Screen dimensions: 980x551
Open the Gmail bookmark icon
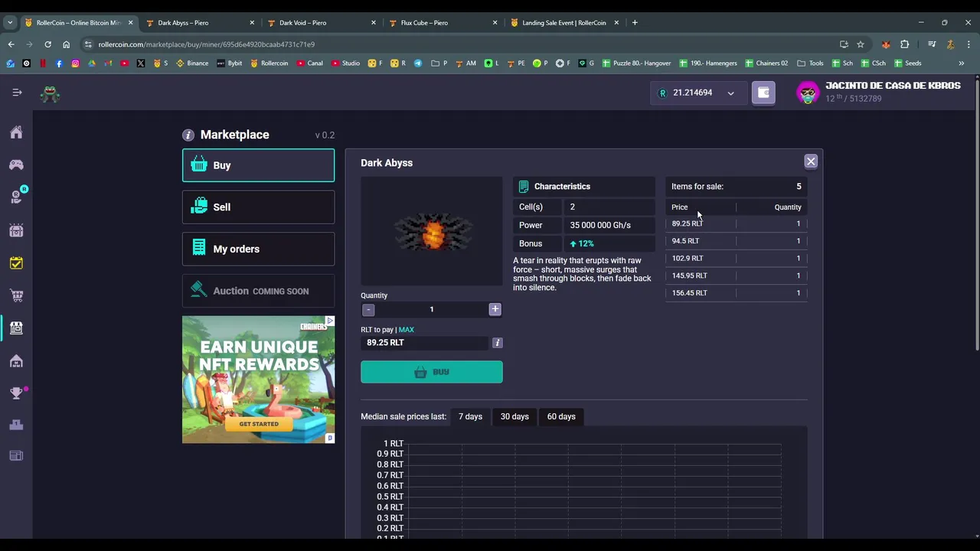pyautogui.click(x=108, y=64)
